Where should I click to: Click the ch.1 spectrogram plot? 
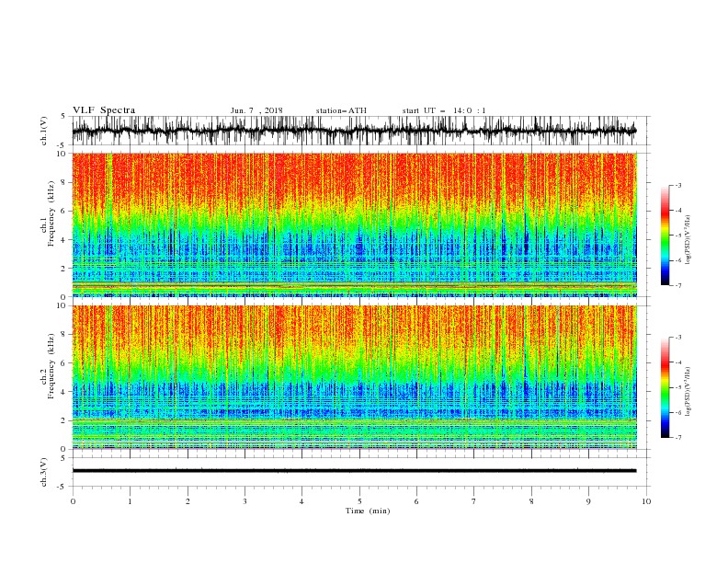(x=355, y=224)
